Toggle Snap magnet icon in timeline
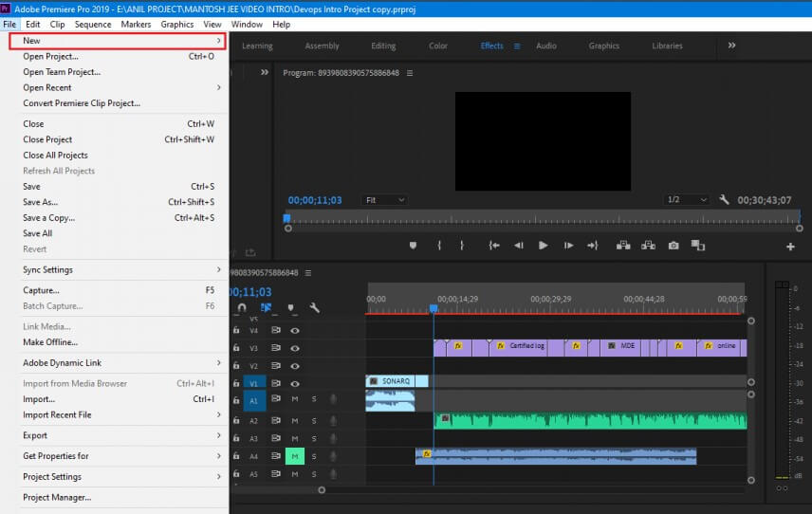This screenshot has width=812, height=514. click(242, 307)
